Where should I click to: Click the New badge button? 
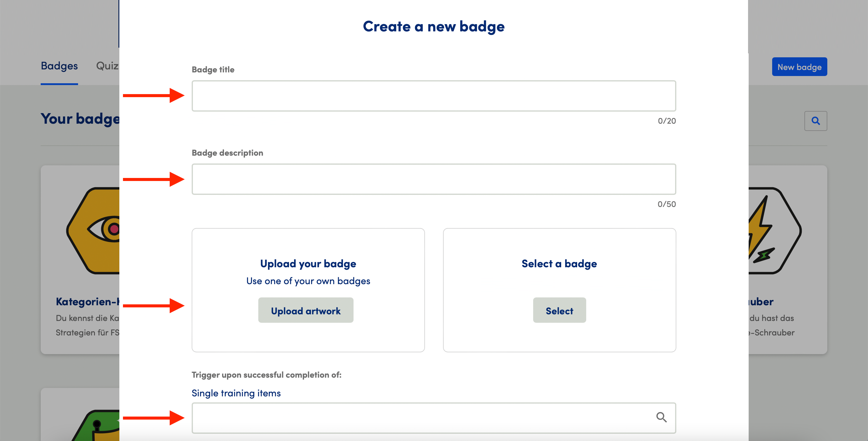[799, 67]
